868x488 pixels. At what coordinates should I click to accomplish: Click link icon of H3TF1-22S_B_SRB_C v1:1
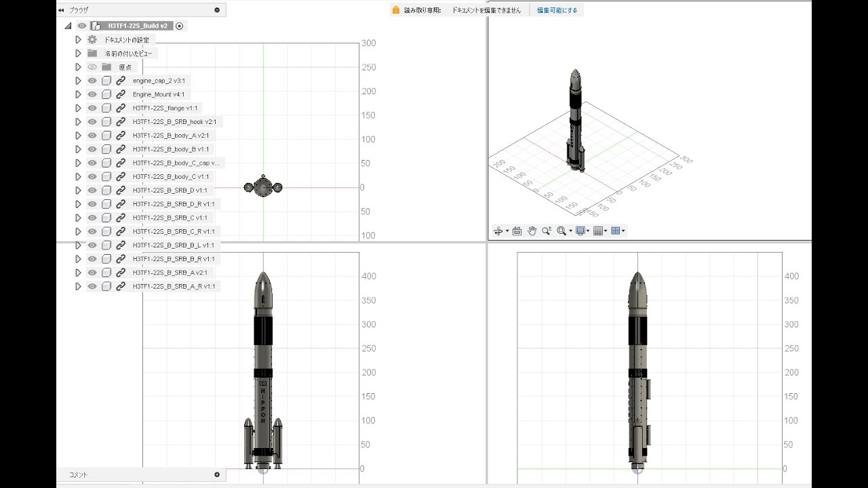click(x=121, y=218)
